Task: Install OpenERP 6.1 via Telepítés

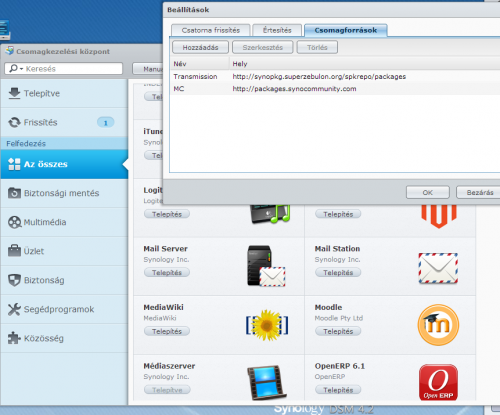Action: (x=338, y=390)
